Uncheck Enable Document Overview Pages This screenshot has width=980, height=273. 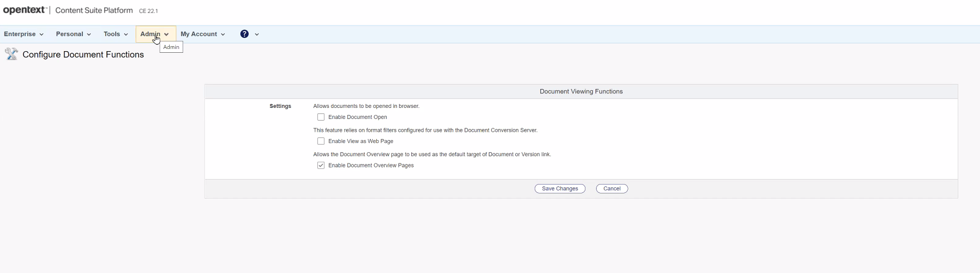point(321,166)
